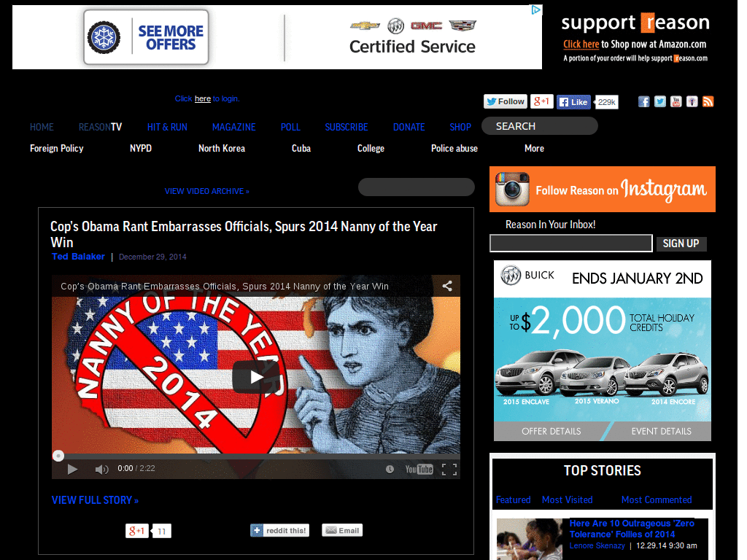Image resolution: width=747 pixels, height=560 pixels.
Task: Open author Lenore Skenazy's link
Action: (x=597, y=545)
